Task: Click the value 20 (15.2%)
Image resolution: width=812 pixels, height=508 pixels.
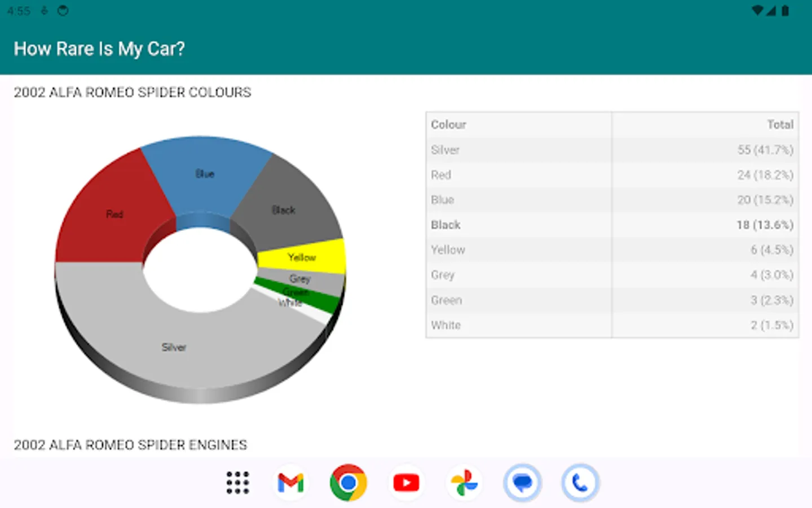Action: tap(765, 200)
